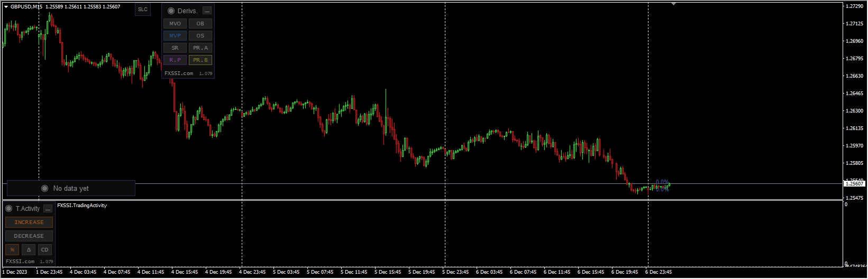Switch to percent (%) display mode

pyautogui.click(x=12, y=250)
